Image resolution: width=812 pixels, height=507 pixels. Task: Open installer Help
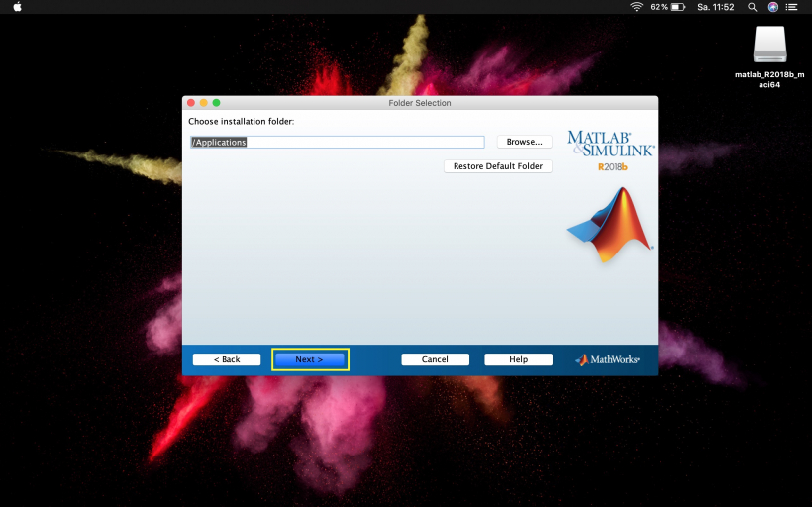(518, 359)
